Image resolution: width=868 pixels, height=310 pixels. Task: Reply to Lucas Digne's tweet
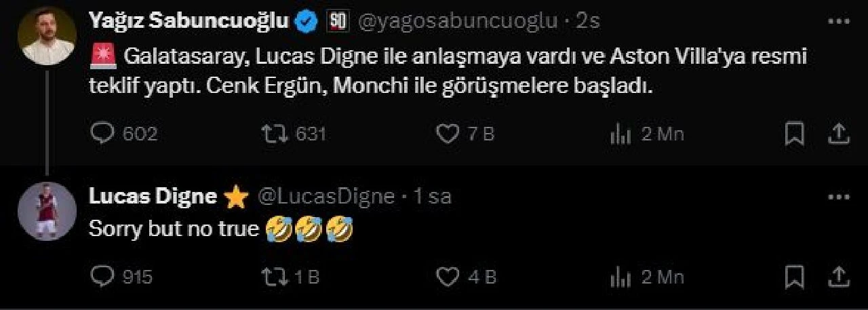point(102,277)
